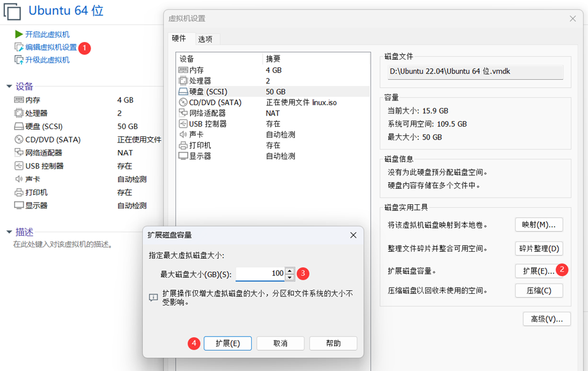The image size is (588, 371).
Task: Click the 开启此虚拟机 link
Action: pos(48,35)
